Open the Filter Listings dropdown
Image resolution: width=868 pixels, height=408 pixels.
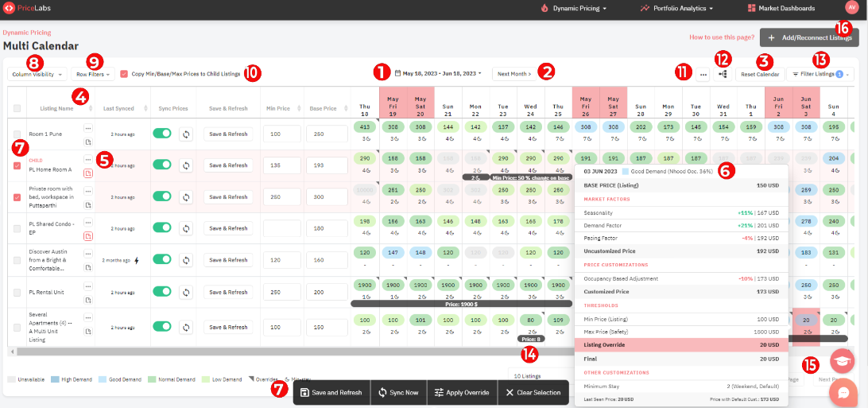pos(820,74)
